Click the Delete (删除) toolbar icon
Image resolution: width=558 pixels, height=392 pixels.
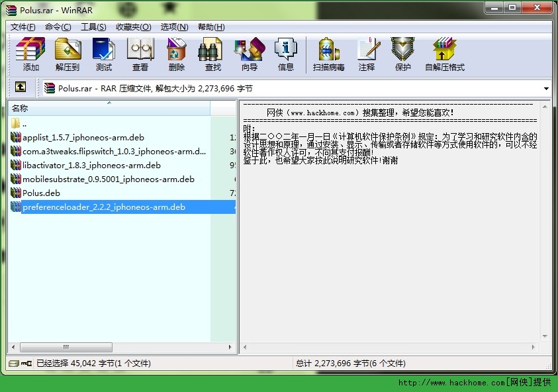point(177,54)
